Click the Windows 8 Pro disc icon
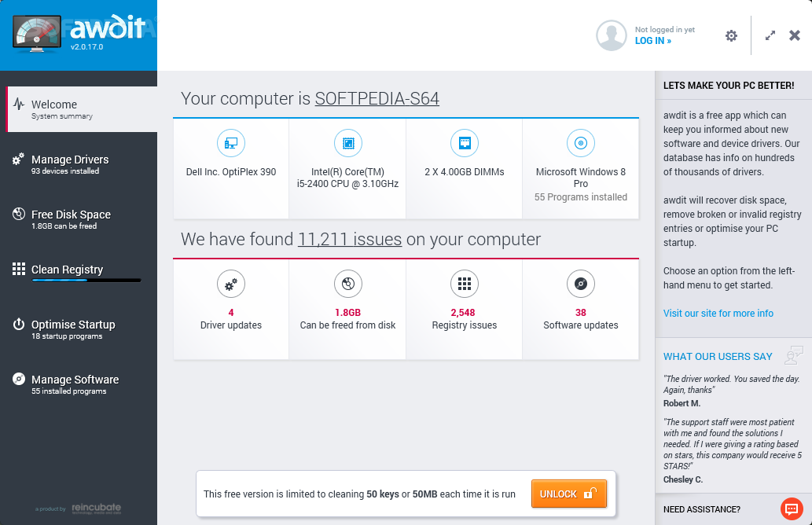Screen dimensions: 812x525 pyautogui.click(x=581, y=143)
